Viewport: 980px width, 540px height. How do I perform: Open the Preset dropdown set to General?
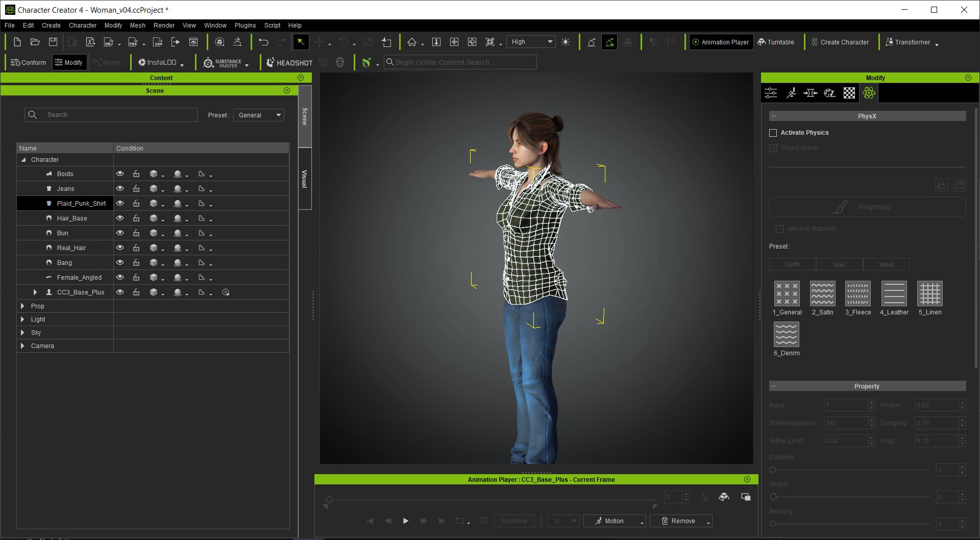pos(258,115)
